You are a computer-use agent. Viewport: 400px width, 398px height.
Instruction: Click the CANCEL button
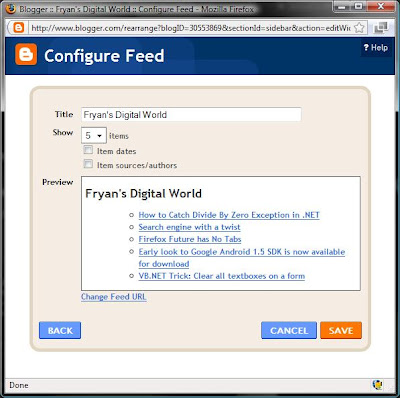pyautogui.click(x=289, y=330)
